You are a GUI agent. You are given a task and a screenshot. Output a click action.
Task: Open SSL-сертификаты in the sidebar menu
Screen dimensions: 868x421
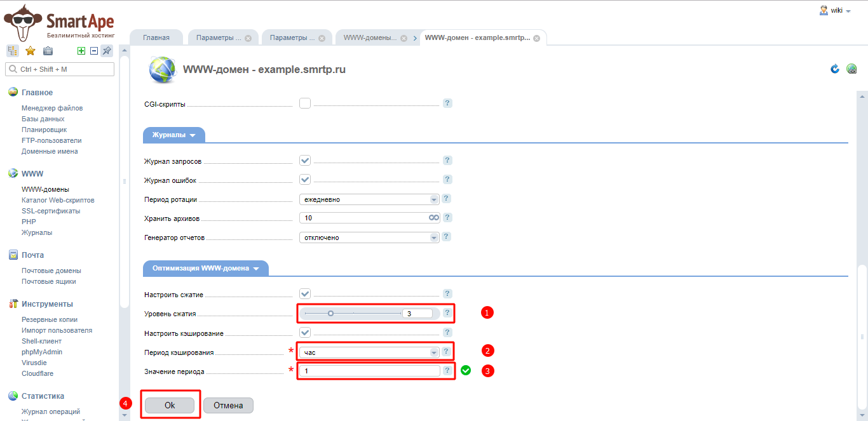(x=51, y=211)
